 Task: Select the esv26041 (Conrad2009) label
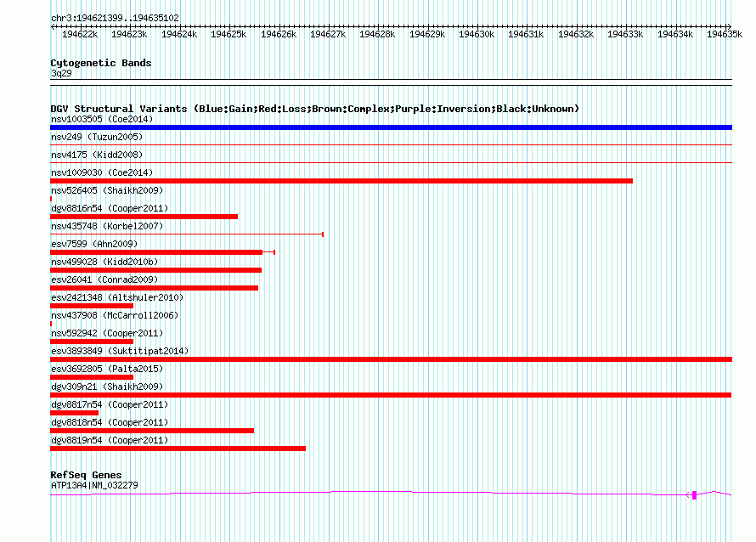point(104,279)
